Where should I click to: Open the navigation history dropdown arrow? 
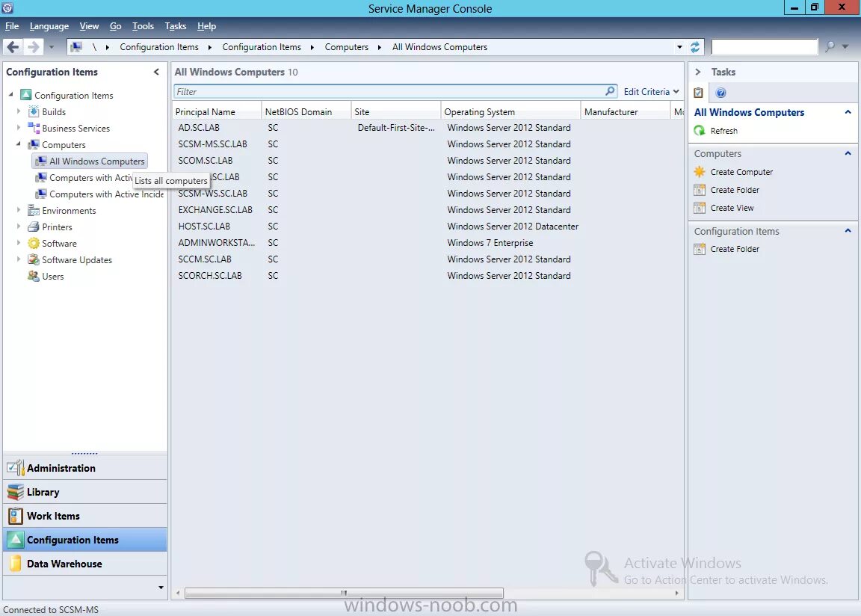(51, 47)
